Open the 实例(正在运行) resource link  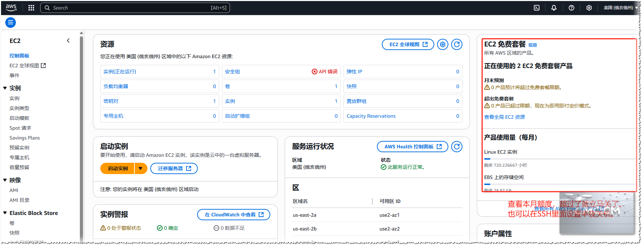[x=120, y=72]
